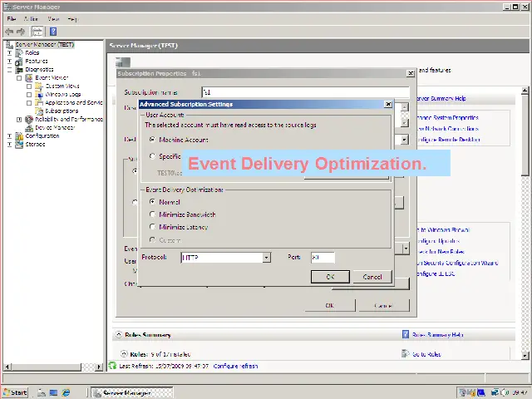Viewport: 532px width, 399px height.
Task: Click the Configure refresh link
Action: click(235, 366)
